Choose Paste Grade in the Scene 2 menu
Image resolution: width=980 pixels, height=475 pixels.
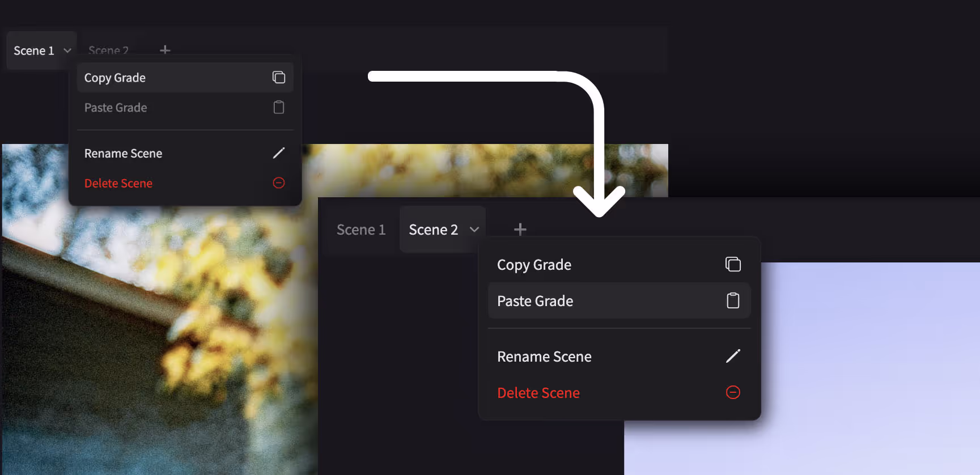click(619, 301)
